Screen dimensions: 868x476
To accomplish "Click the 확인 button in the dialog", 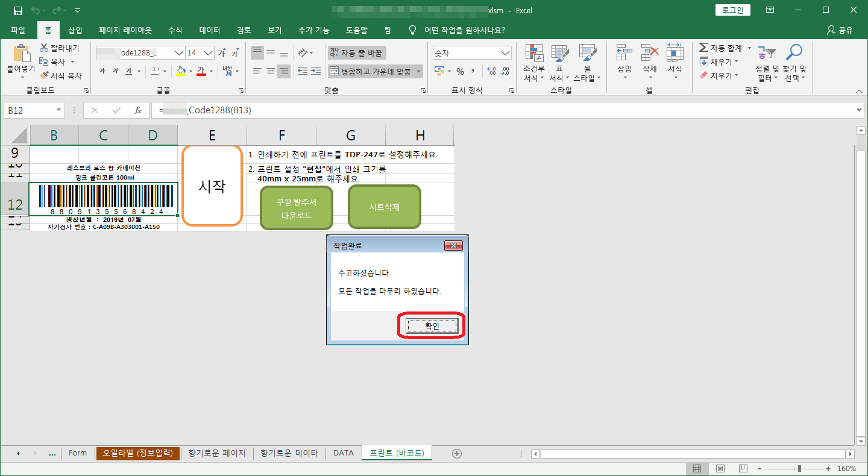I will coord(432,326).
